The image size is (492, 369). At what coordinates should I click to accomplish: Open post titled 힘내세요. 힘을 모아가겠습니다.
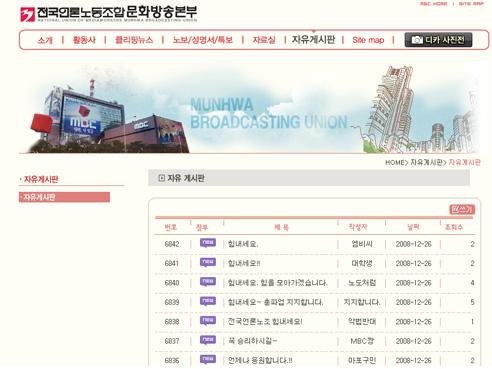coord(277,283)
